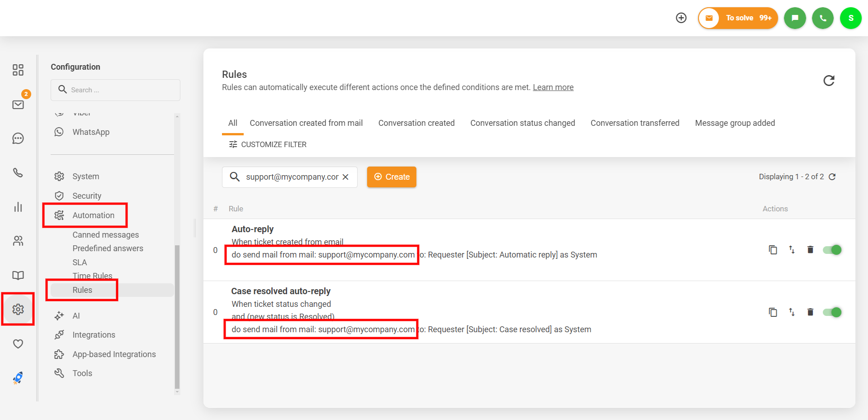Open the reports bar chart icon
The width and height of the screenshot is (868, 420).
tap(18, 207)
